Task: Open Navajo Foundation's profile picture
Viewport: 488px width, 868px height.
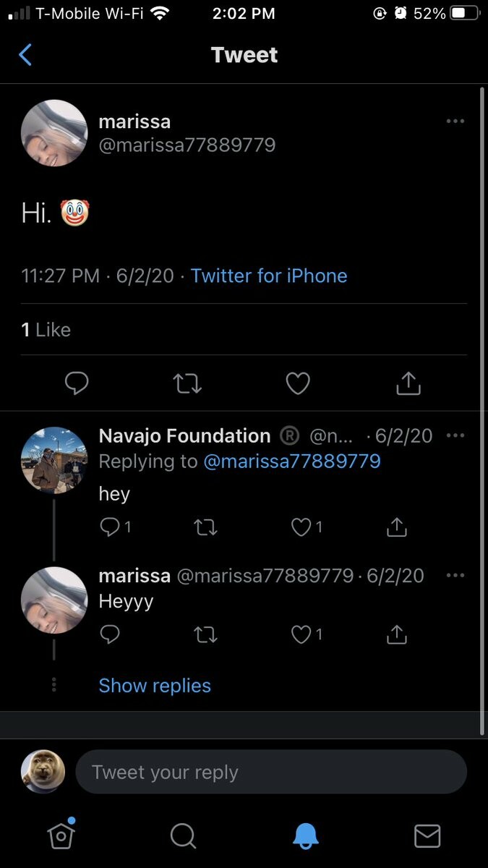Action: (x=54, y=460)
